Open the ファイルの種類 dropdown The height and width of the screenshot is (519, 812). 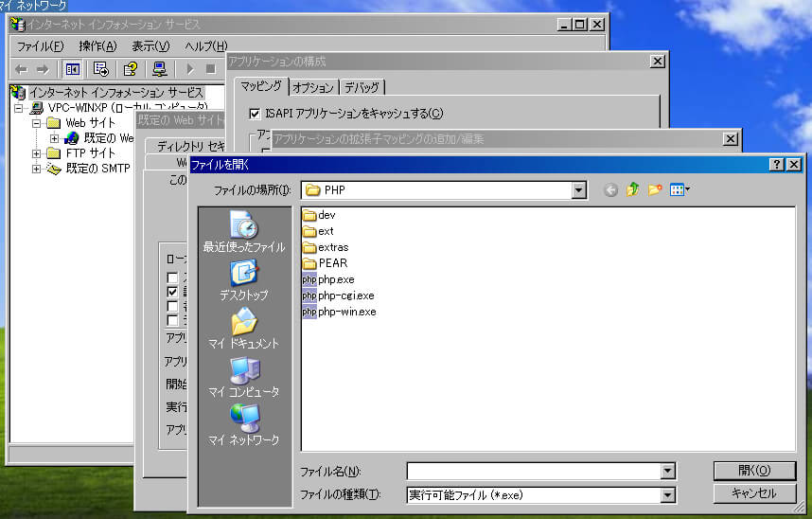(668, 495)
